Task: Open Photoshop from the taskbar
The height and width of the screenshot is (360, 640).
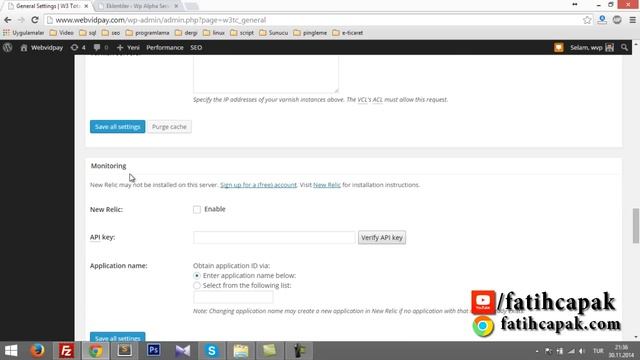Action: pyautogui.click(x=153, y=351)
